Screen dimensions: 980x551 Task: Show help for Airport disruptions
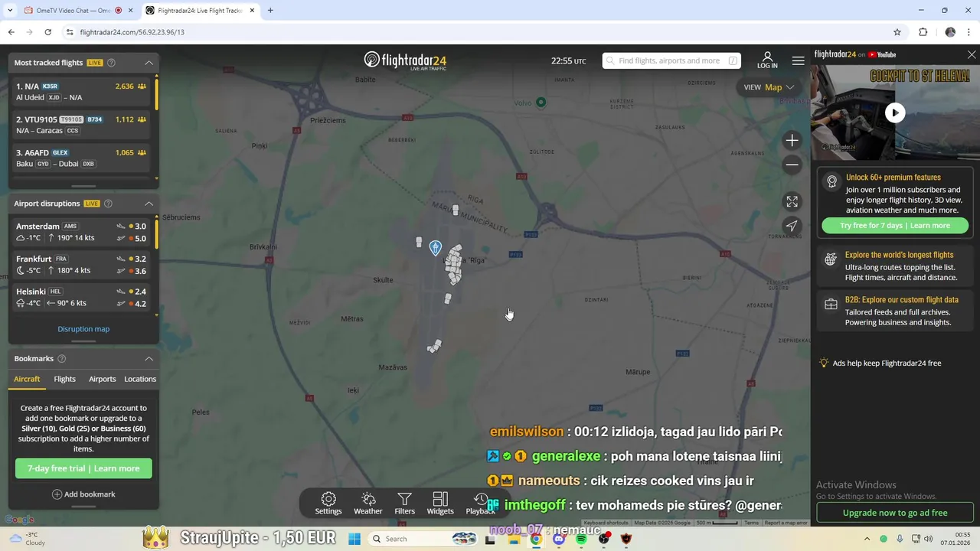[108, 204]
